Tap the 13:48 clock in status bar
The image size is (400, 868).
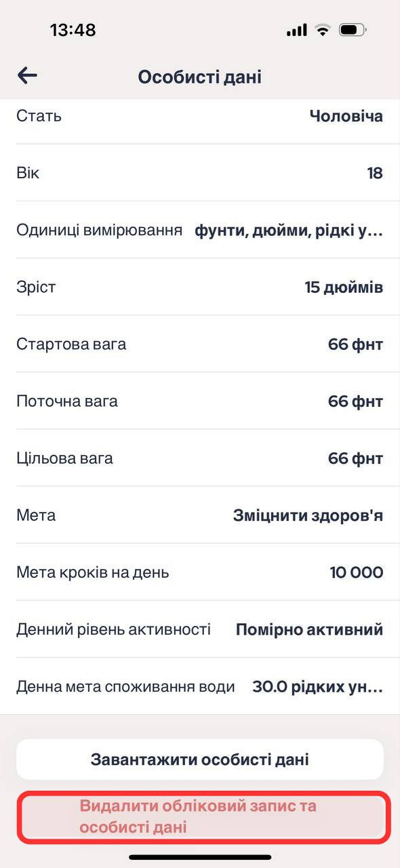[x=73, y=30]
